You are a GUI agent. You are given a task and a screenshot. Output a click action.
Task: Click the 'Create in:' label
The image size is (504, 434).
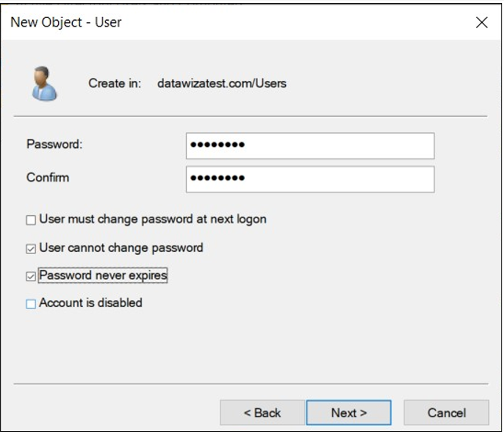(x=114, y=84)
